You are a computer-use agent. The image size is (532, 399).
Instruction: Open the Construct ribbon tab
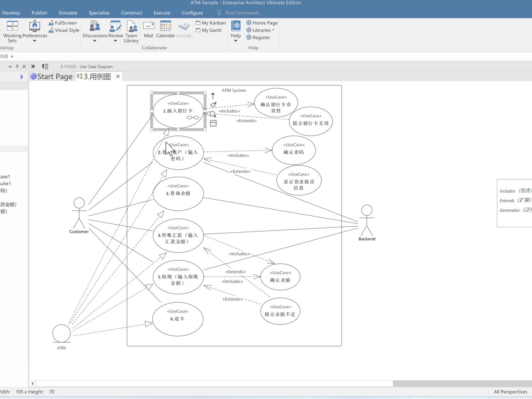pos(132,13)
